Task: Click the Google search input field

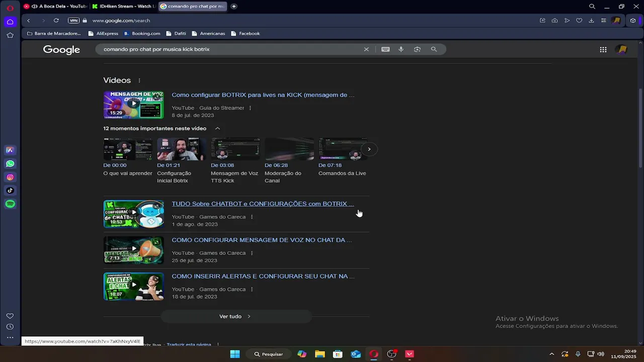Action: (231, 49)
